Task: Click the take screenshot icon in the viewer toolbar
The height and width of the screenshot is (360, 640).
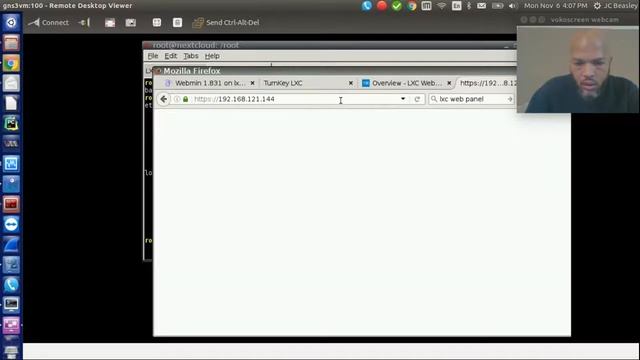Action: pyautogui.click(x=131, y=22)
